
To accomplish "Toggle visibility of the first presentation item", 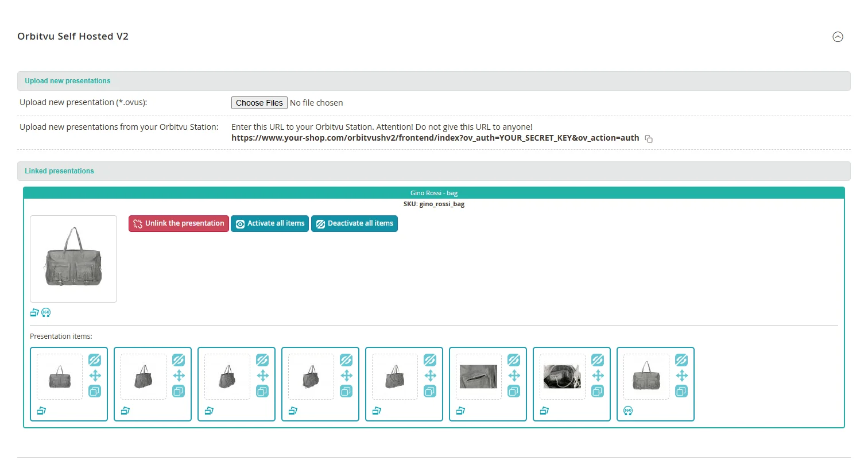I will (95, 360).
